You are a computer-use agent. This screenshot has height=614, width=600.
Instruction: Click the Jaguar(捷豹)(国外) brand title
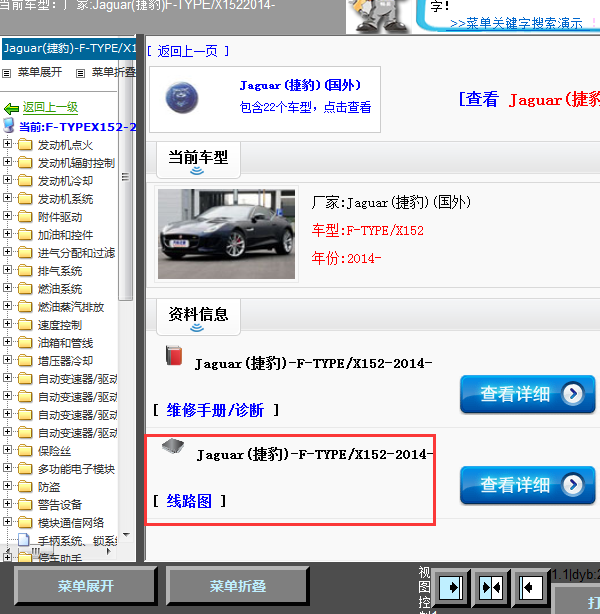[x=300, y=85]
